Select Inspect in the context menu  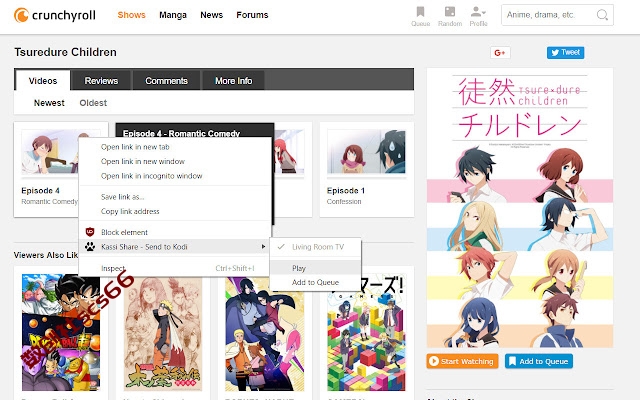pyautogui.click(x=175, y=268)
